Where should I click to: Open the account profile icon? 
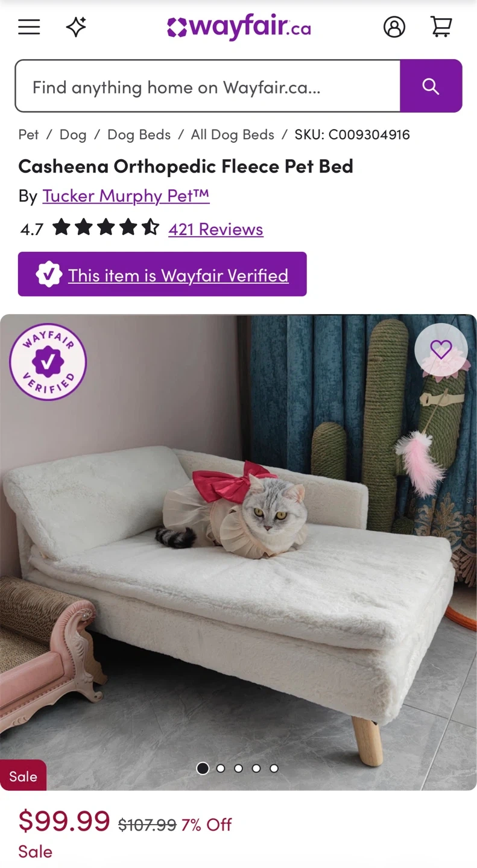coord(394,27)
